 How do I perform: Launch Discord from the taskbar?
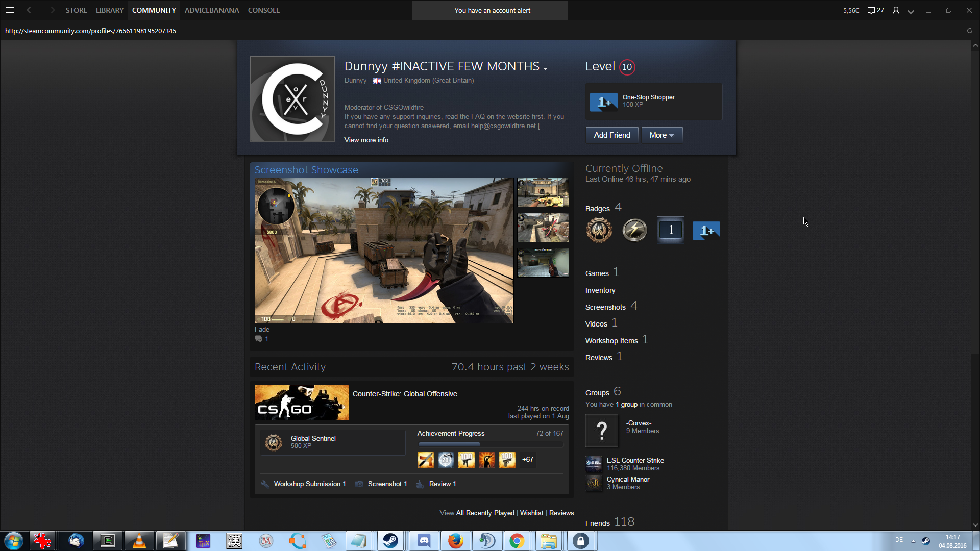tap(424, 541)
